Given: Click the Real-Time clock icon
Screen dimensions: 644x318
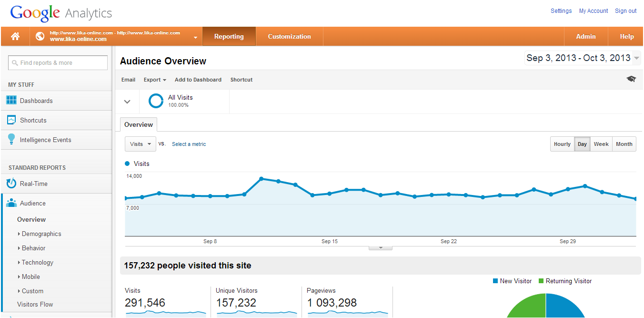Looking at the screenshot, I should tap(11, 184).
